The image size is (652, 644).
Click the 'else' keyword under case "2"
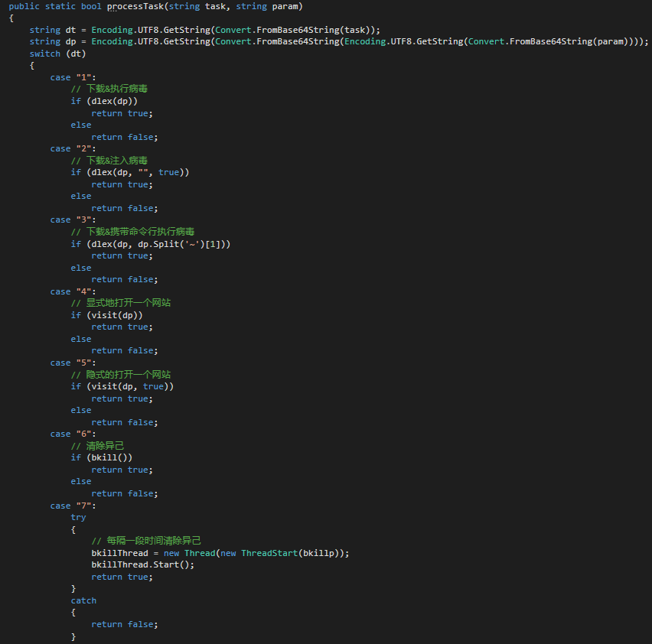tap(81, 196)
